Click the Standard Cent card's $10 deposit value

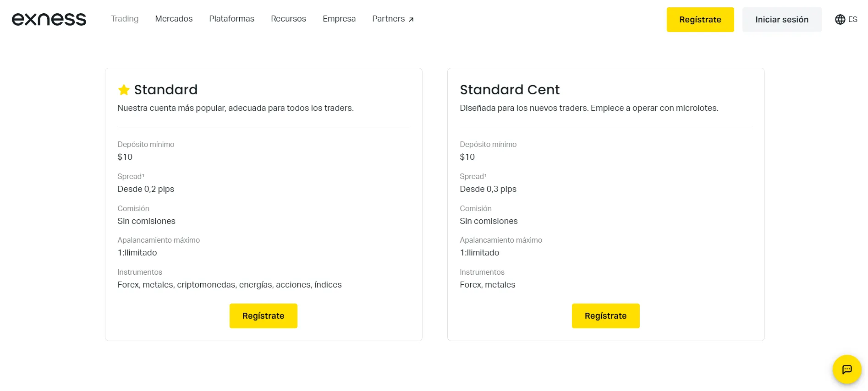click(x=467, y=157)
